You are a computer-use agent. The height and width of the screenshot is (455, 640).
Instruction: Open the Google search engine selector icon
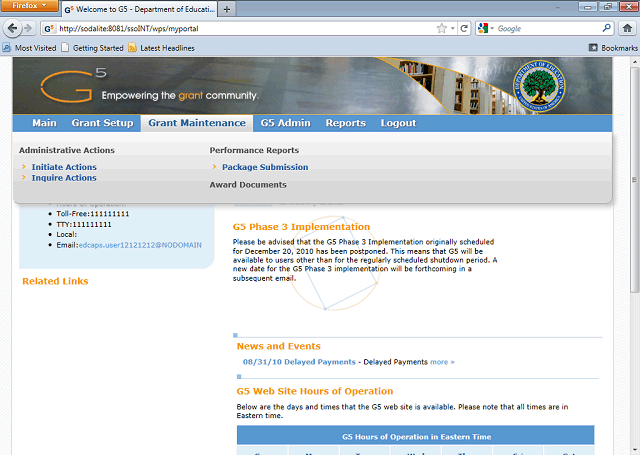(483, 28)
